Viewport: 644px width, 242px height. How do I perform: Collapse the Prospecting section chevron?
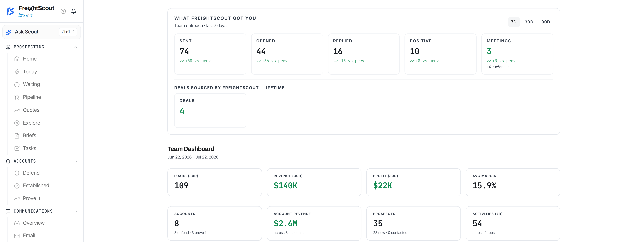pos(76,47)
